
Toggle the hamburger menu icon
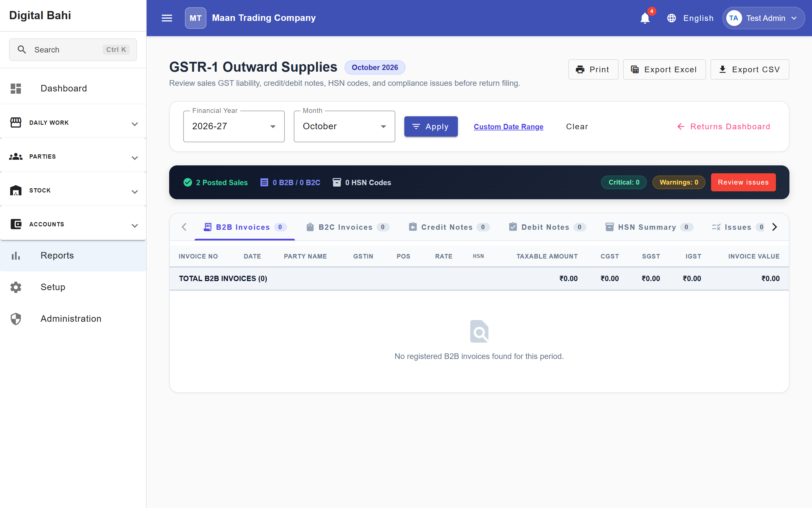167,18
